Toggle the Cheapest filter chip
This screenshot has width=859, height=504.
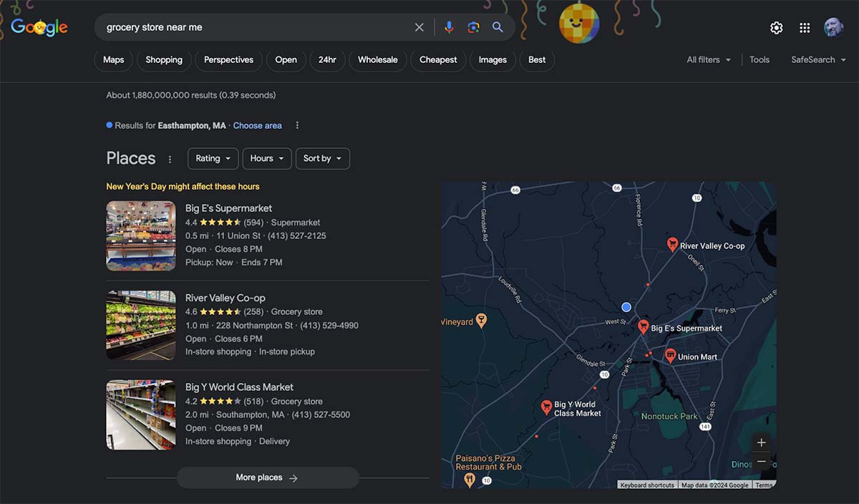point(437,59)
